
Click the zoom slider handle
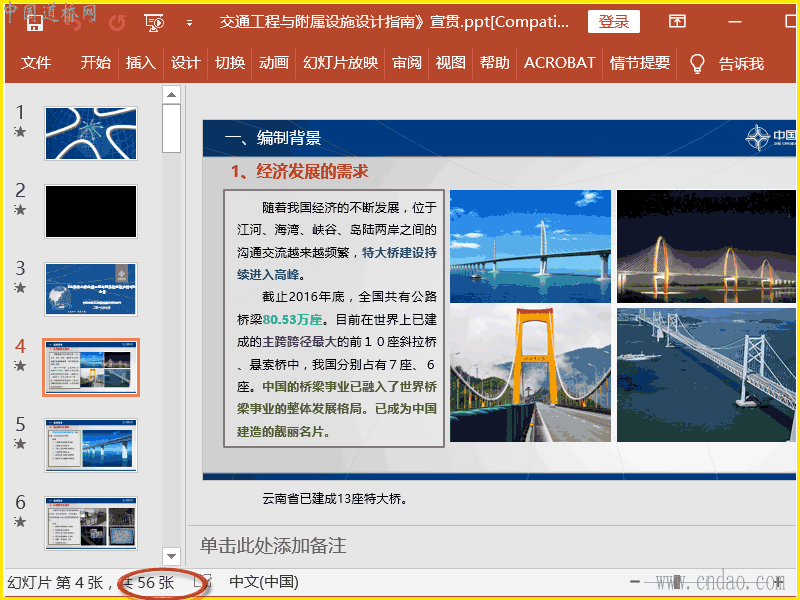677,581
